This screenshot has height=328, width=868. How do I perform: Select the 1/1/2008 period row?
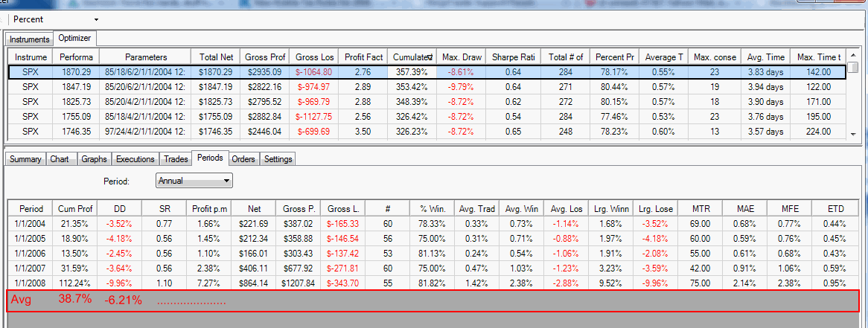tap(427, 281)
